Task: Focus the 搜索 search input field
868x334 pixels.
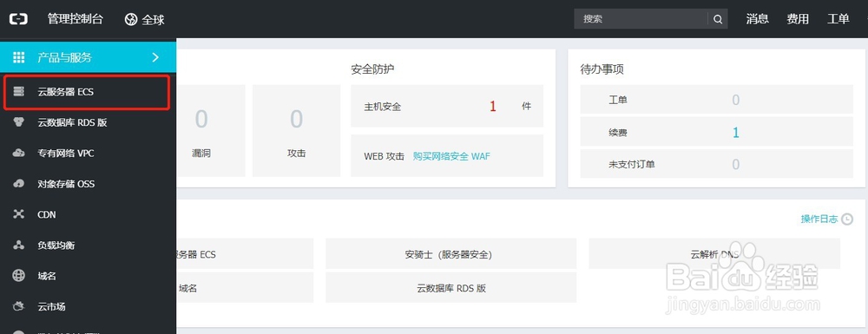Action: coord(641,19)
